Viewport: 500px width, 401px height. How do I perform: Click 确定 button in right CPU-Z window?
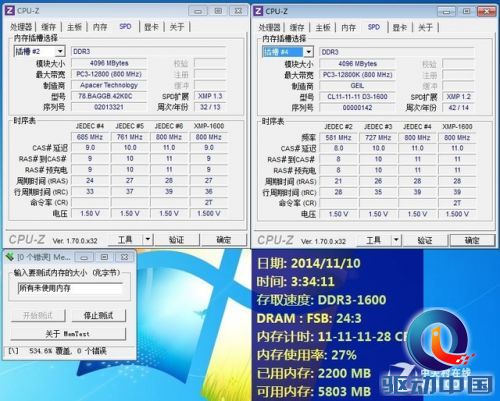(472, 240)
